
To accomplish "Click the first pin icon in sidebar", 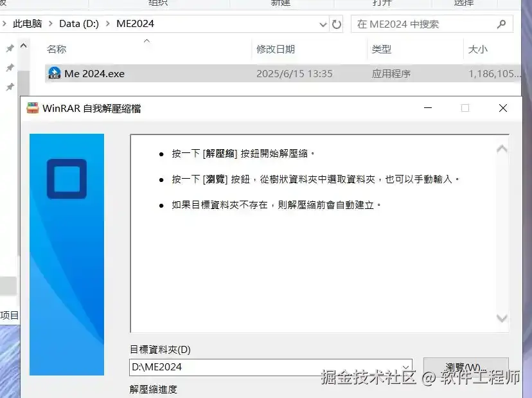I will (x=10, y=49).
